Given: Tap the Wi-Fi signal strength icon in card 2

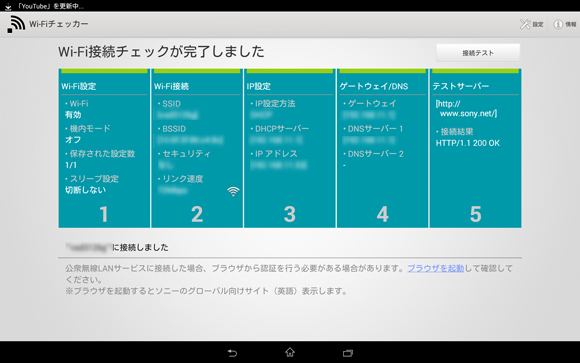Looking at the screenshot, I should pos(233,191).
